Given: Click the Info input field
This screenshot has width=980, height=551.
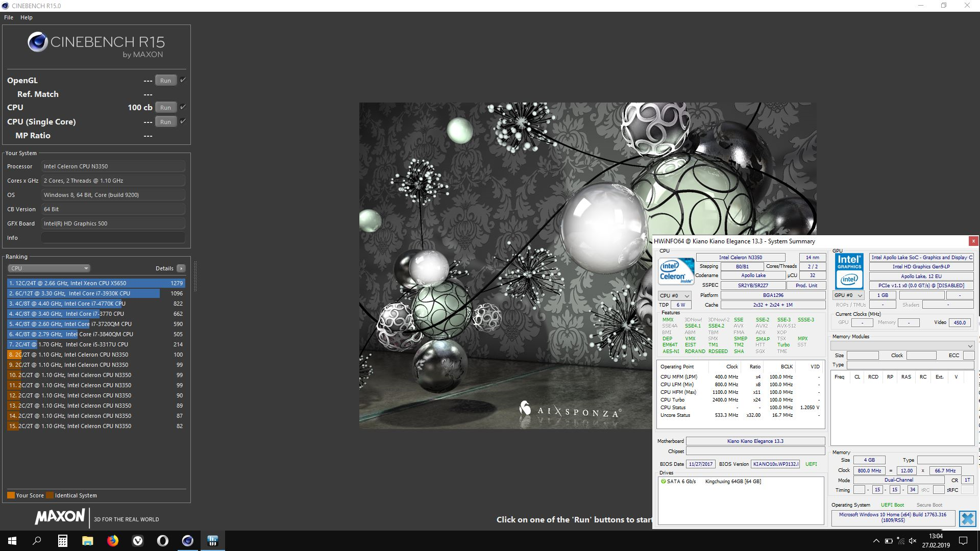Looking at the screenshot, I should coord(113,238).
